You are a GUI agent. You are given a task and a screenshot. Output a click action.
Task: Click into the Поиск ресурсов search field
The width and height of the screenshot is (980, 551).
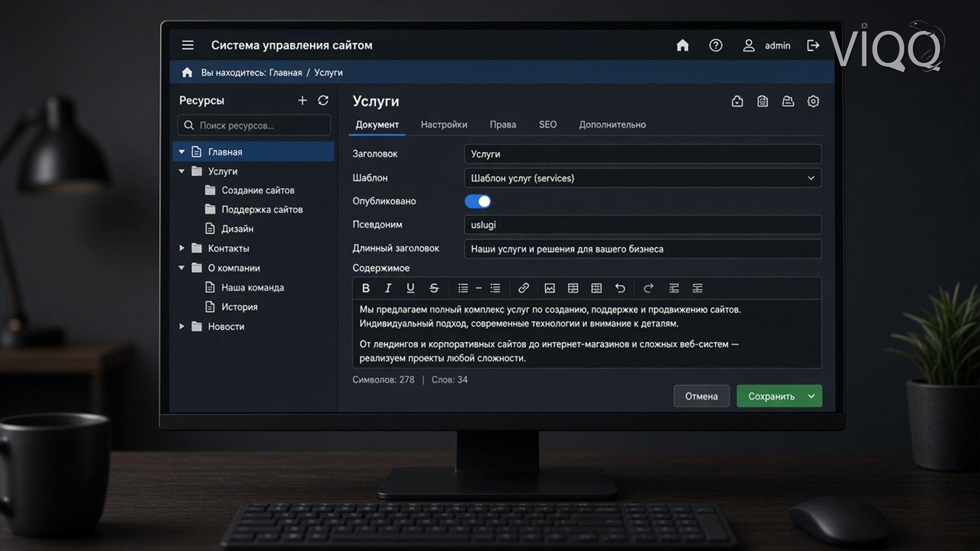click(x=254, y=125)
